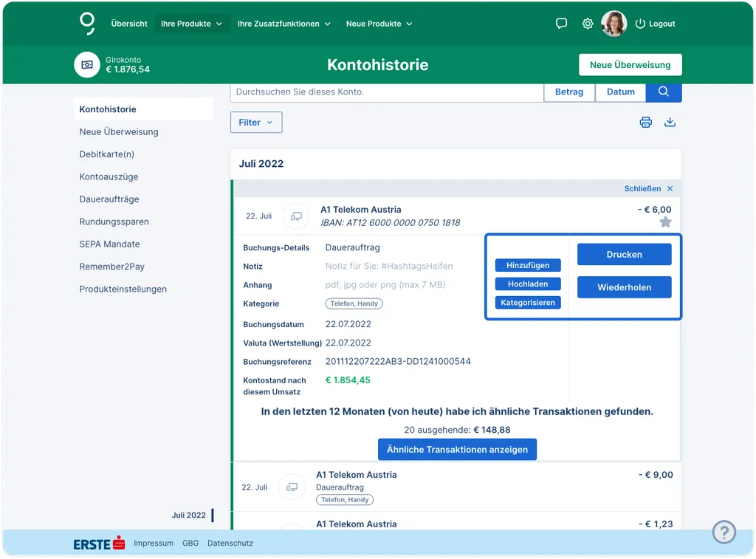Click the George logo icon in header
756x559 pixels.
(87, 24)
